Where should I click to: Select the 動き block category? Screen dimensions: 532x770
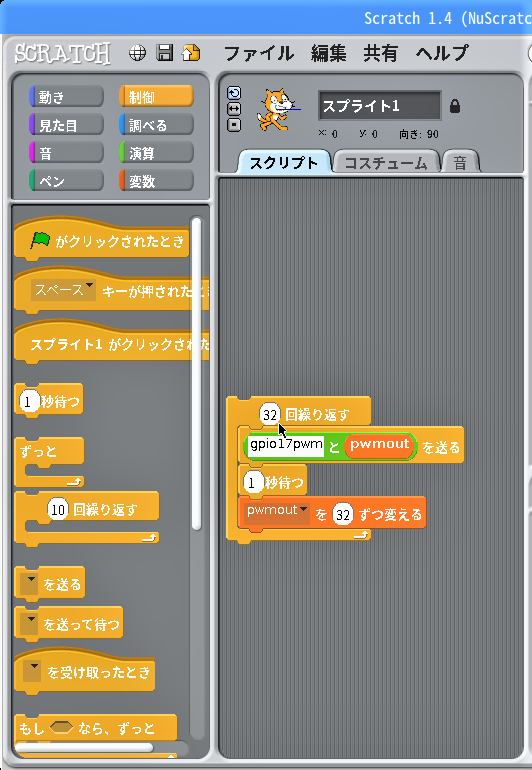66,97
